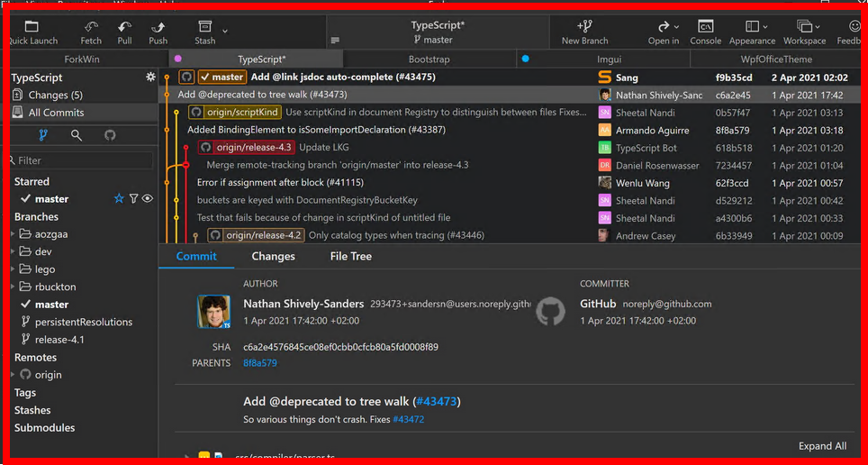
Task: Switch to the ForkWin repository tab
Action: 82,59
